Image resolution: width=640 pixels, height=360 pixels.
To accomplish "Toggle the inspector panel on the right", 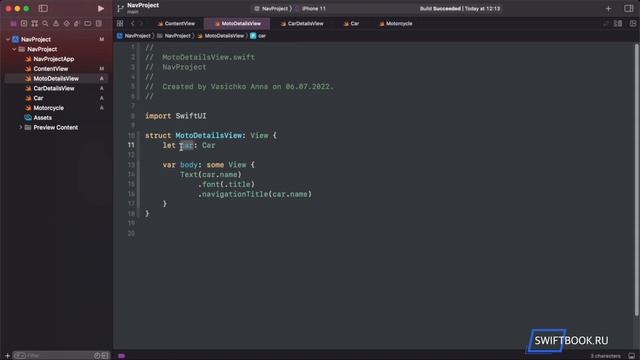I will point(629,9).
